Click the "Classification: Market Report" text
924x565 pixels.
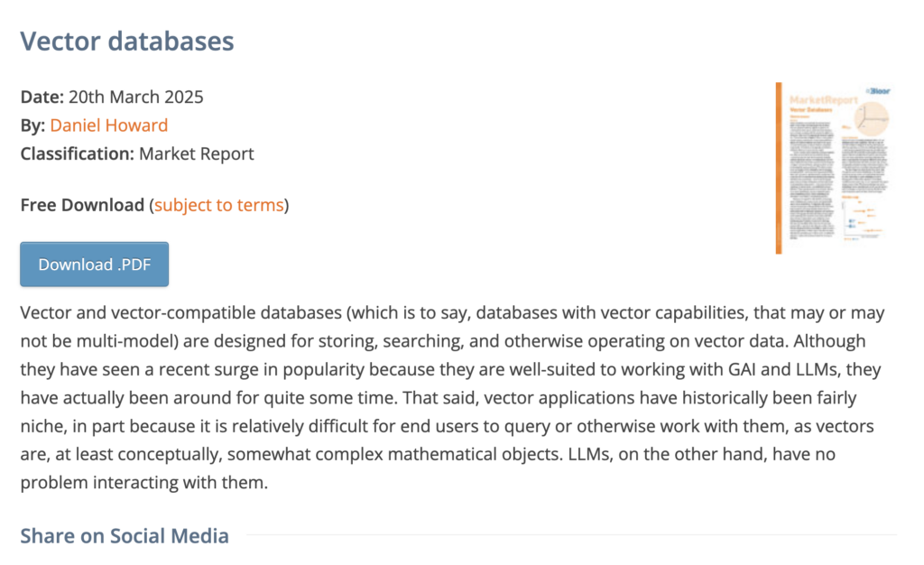(136, 153)
